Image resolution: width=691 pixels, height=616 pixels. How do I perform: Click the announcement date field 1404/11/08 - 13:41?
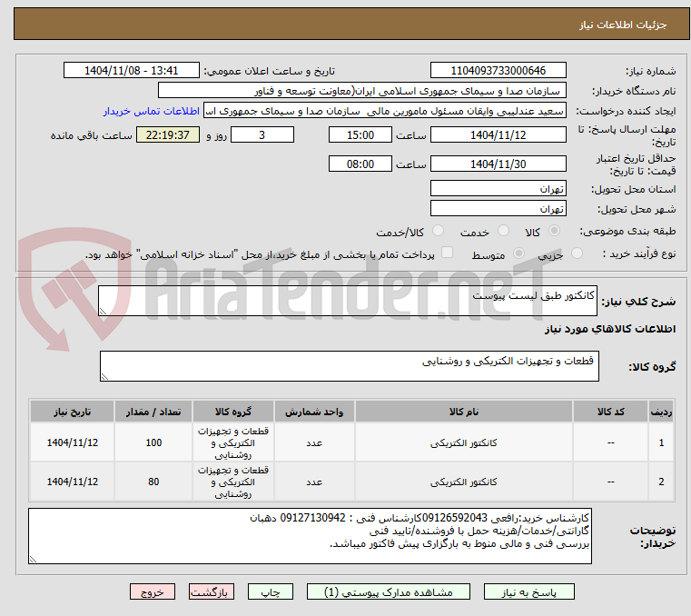tap(132, 71)
